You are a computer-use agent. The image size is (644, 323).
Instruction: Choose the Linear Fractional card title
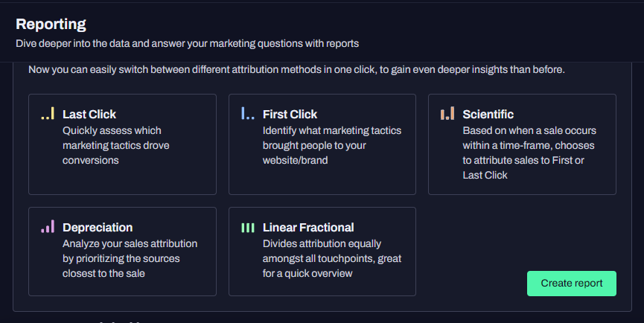(308, 228)
